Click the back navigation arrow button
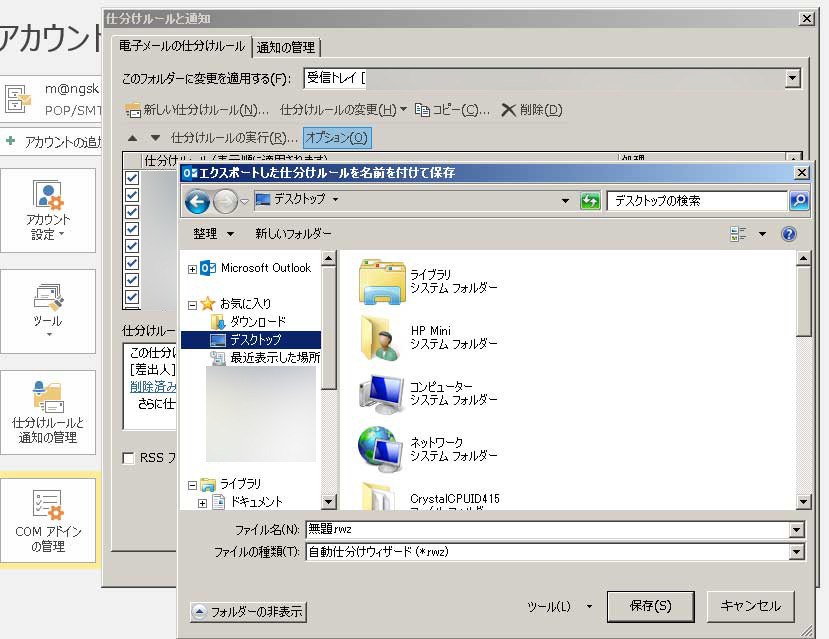 (x=197, y=201)
